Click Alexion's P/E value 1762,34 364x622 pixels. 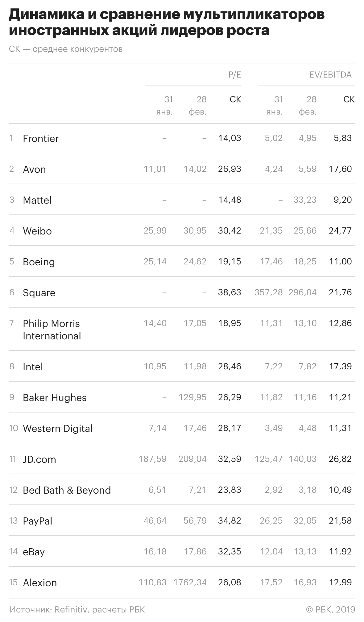pos(190,583)
